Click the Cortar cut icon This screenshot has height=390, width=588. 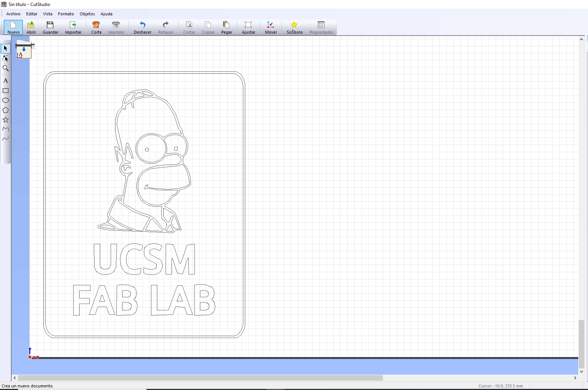click(x=189, y=28)
